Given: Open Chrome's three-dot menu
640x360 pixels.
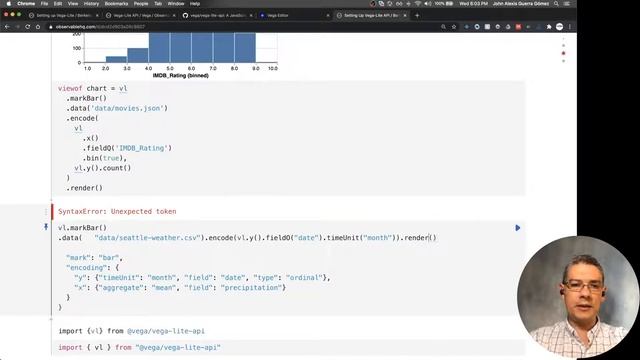Looking at the screenshot, I should [x=570, y=27].
